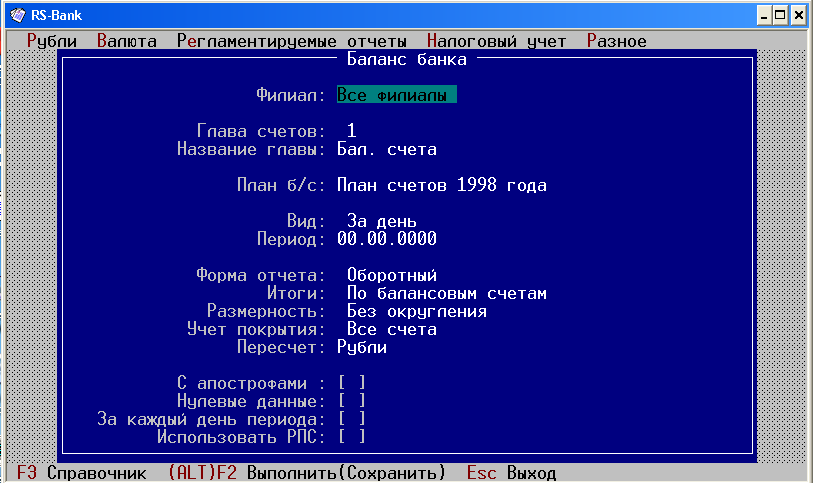The height and width of the screenshot is (483, 813).
Task: Open the Регламентируемые отчеты menu
Action: (292, 41)
